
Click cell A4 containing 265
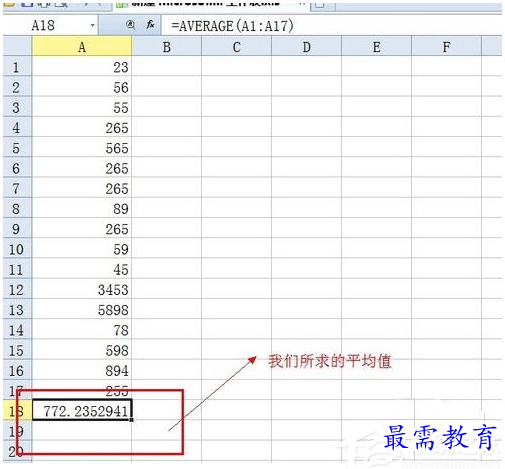coord(82,127)
